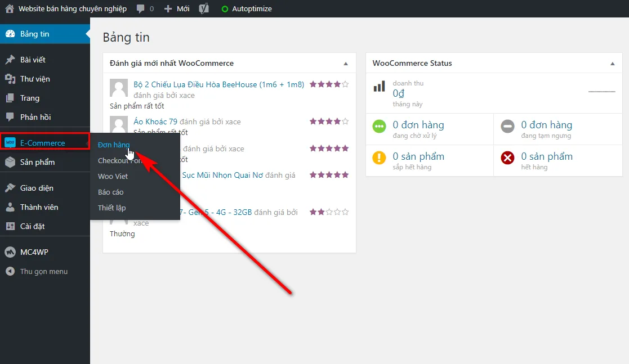Click the Giao diện brush icon
629x364 pixels.
(x=10, y=187)
